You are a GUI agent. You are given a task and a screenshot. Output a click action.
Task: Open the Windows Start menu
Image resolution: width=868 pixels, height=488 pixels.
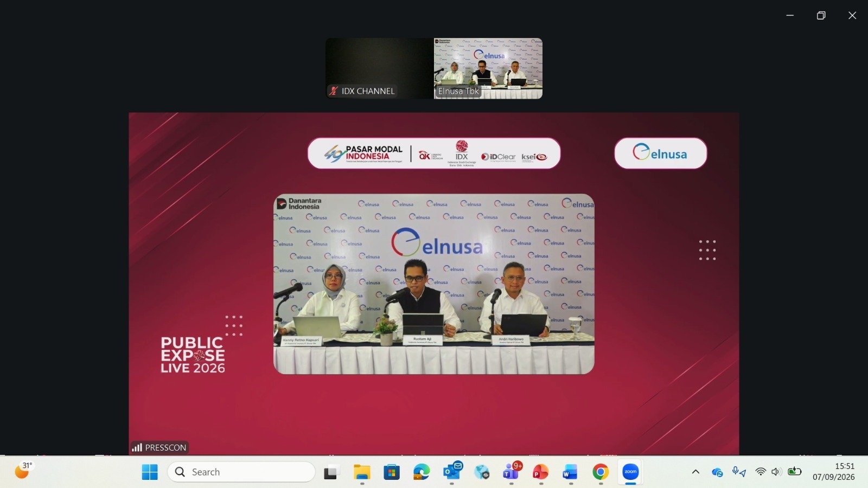point(150,472)
